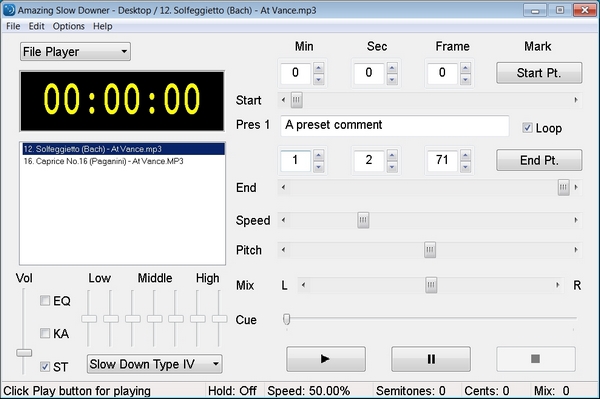Click right arrow of Start scrollbar
The image size is (600, 399).
(576, 100)
